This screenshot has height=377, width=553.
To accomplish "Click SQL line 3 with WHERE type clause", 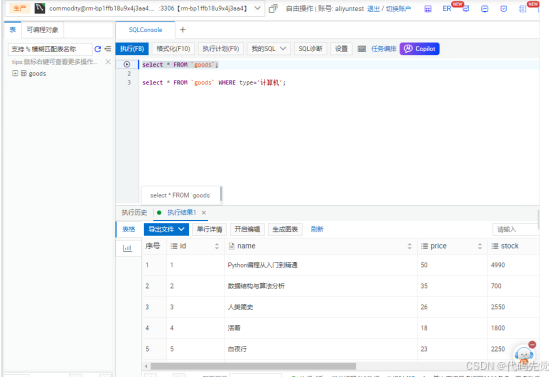I will click(x=214, y=83).
